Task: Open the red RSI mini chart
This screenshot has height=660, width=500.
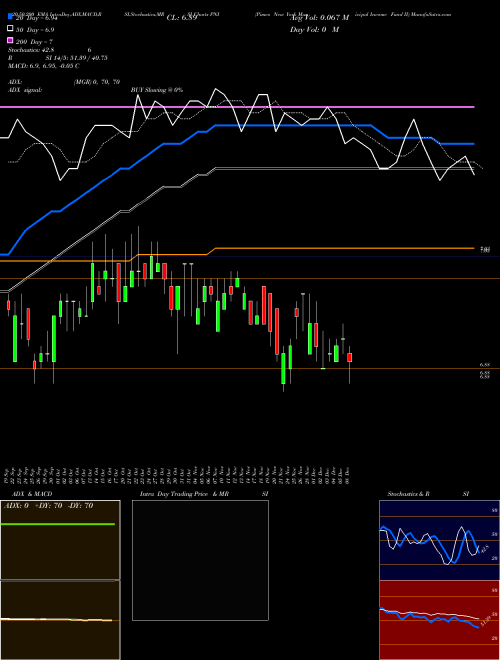Action: (x=439, y=620)
